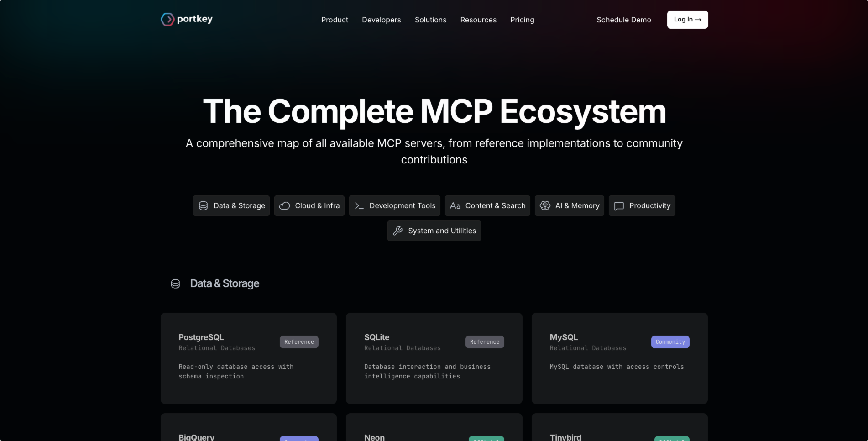Click the Aa icon in Content & Search chip
Viewport: 868px width, 441px height.
pos(455,206)
